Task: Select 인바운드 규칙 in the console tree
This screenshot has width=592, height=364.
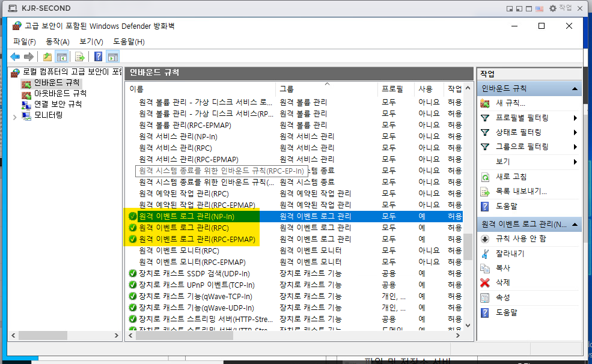Action: click(57, 83)
